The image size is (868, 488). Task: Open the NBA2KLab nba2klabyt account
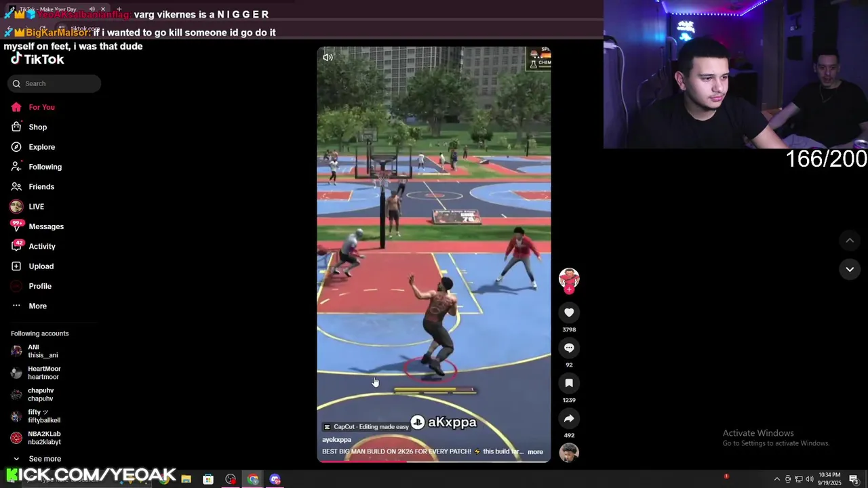(36, 438)
